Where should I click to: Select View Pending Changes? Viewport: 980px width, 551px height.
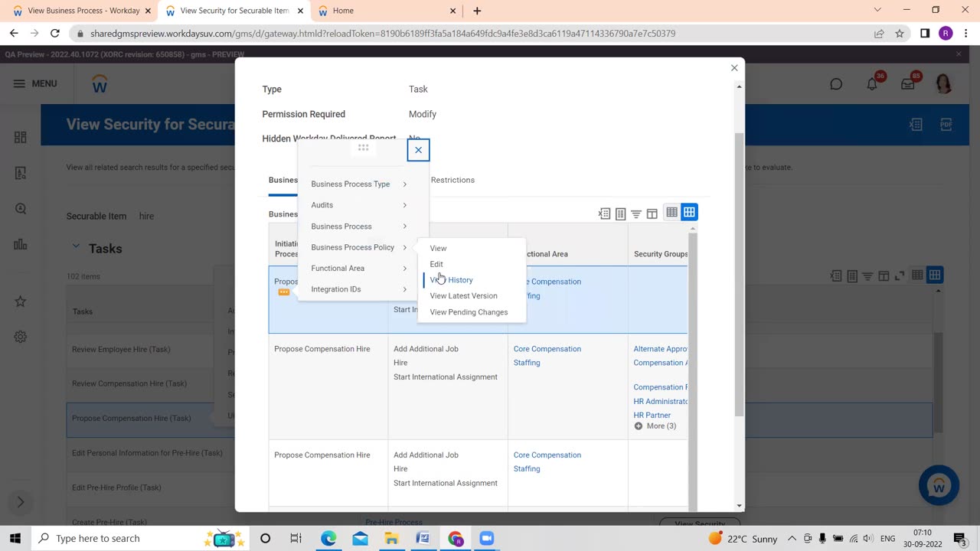click(469, 312)
